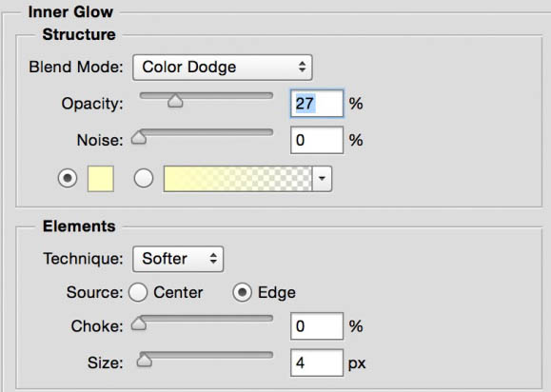Click the Center label text
Screen dimensions: 551x392
click(178, 293)
